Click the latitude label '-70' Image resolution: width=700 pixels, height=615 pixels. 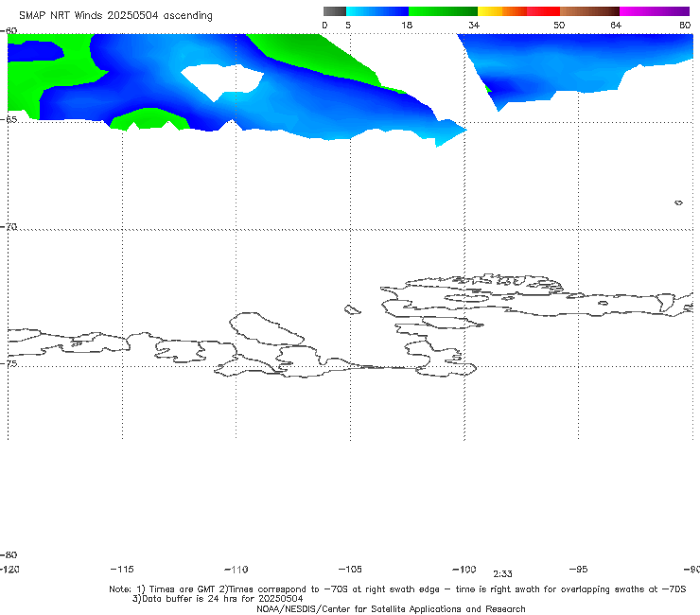[9, 227]
